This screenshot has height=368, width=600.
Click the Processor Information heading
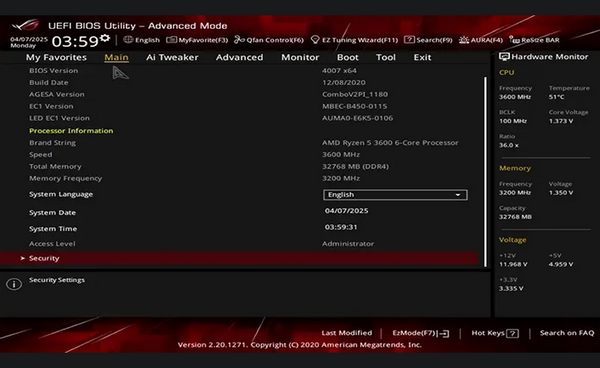[x=71, y=131]
